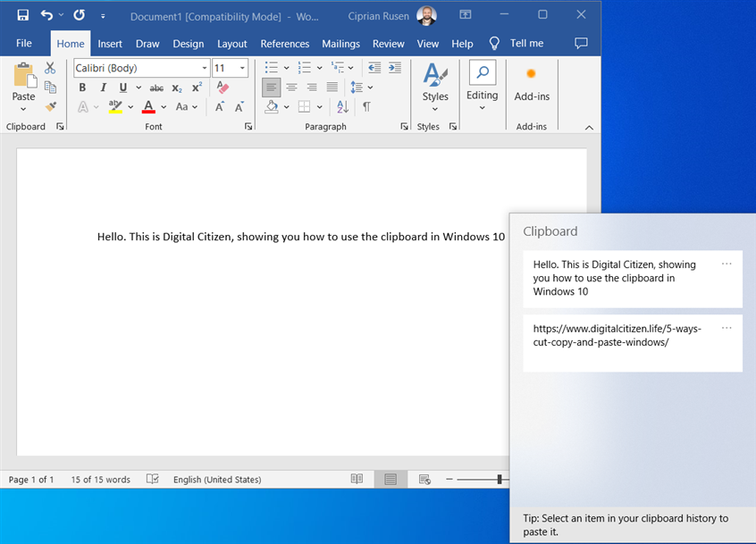Open Customize Quick Access Toolbar menu
Image resolution: width=756 pixels, height=544 pixels.
tap(103, 16)
